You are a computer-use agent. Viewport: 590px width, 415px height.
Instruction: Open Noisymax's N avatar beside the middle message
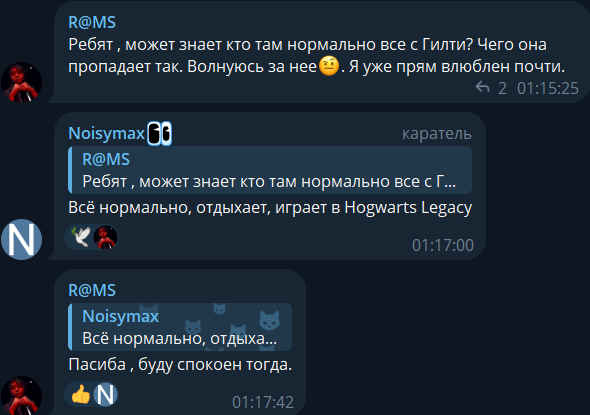point(21,239)
